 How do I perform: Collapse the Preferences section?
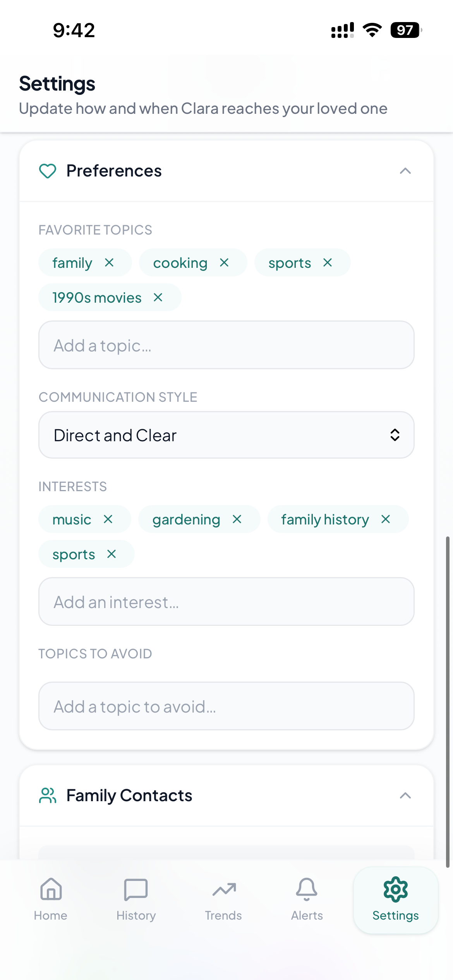tap(405, 171)
